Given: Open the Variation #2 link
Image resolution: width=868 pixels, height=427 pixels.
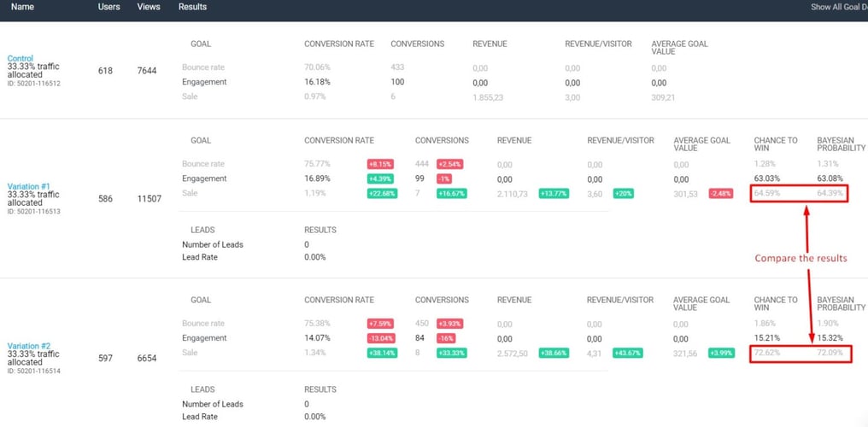Looking at the screenshot, I should [x=29, y=346].
